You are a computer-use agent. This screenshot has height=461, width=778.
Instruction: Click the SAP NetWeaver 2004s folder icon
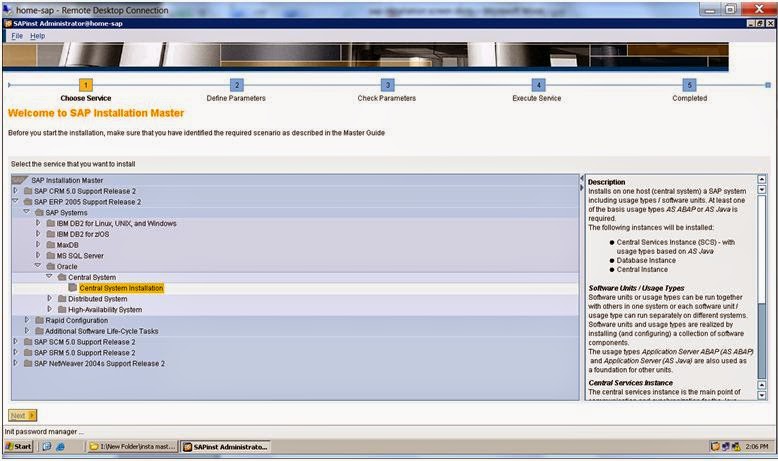28,364
